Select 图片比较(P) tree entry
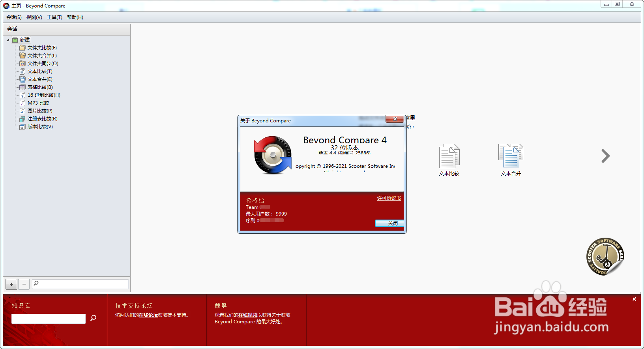Viewport: 644px width, 349px height. coord(40,111)
